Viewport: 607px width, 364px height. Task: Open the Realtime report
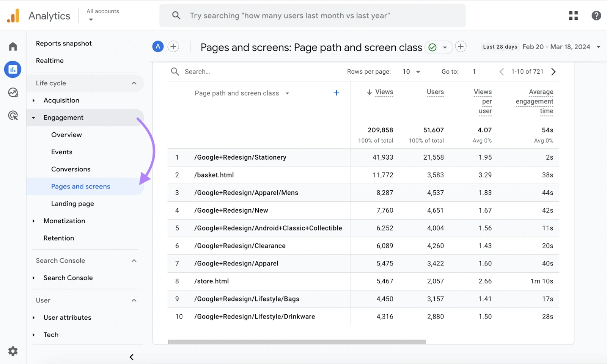point(50,61)
